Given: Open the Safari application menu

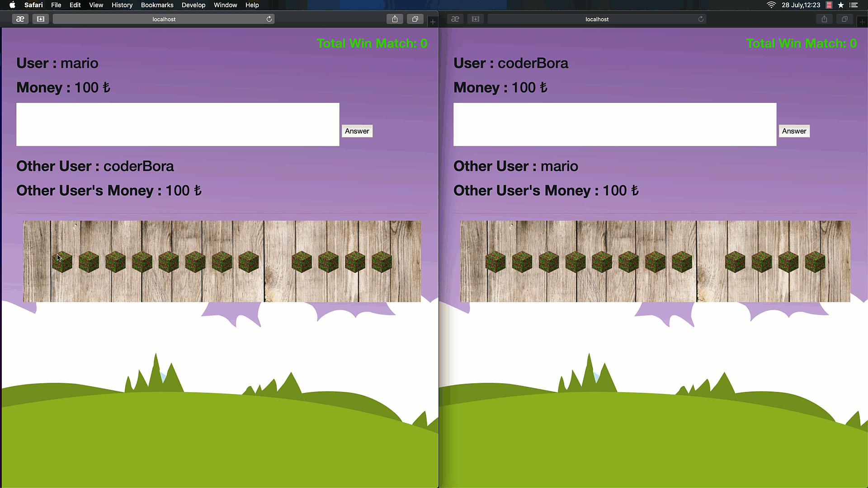Looking at the screenshot, I should [33, 5].
